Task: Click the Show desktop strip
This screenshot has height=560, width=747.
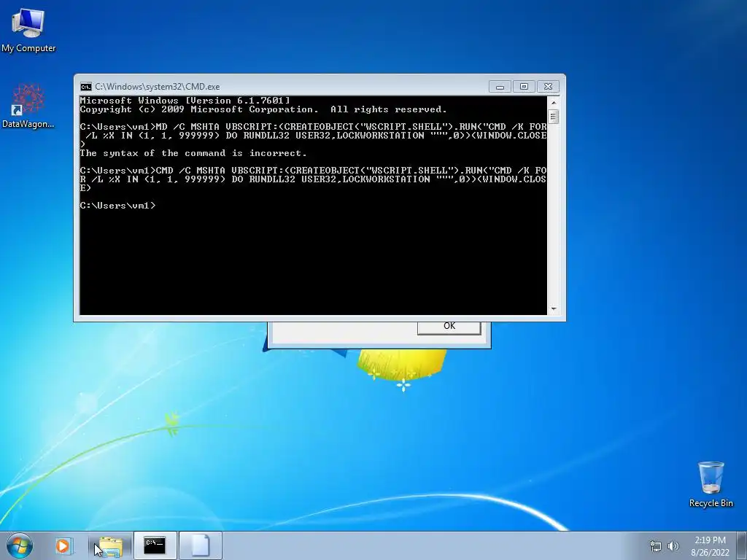Action: (x=742, y=545)
